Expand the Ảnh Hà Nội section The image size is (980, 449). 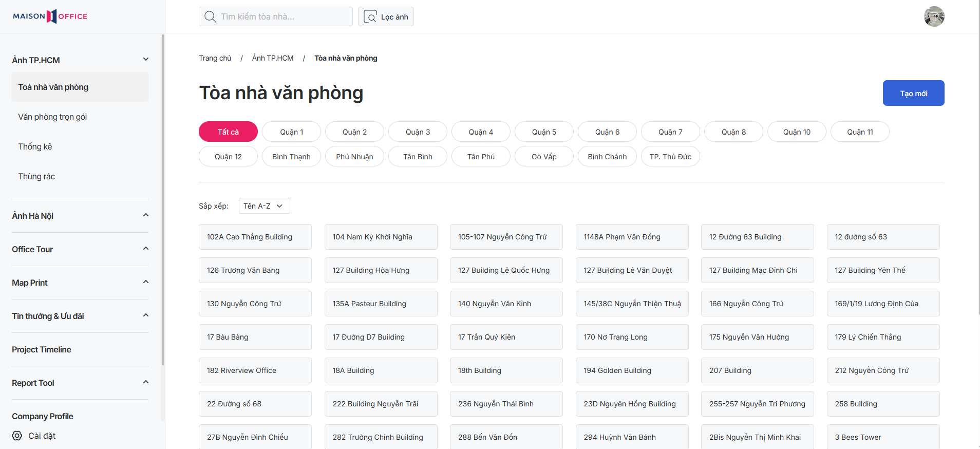point(146,215)
